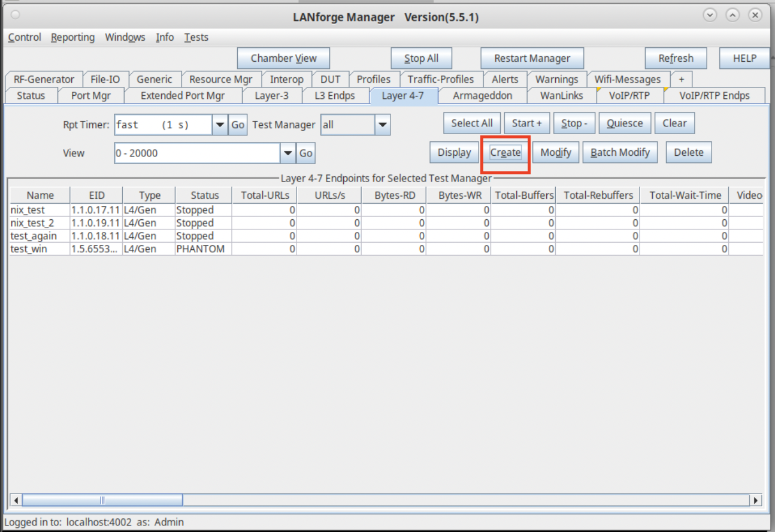Click the Quiesce button
Viewport: 775px width, 532px height.
coord(625,123)
